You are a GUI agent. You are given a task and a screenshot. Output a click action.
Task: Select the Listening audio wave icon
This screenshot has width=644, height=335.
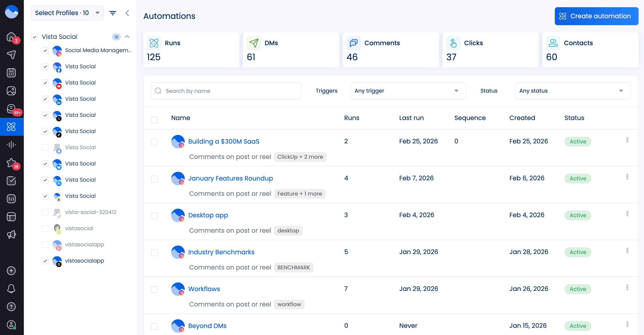click(x=11, y=144)
